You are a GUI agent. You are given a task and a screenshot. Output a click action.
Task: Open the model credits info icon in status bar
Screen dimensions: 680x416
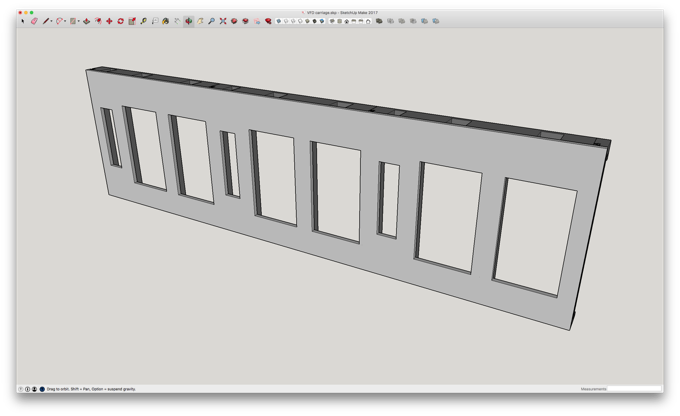pyautogui.click(x=27, y=389)
